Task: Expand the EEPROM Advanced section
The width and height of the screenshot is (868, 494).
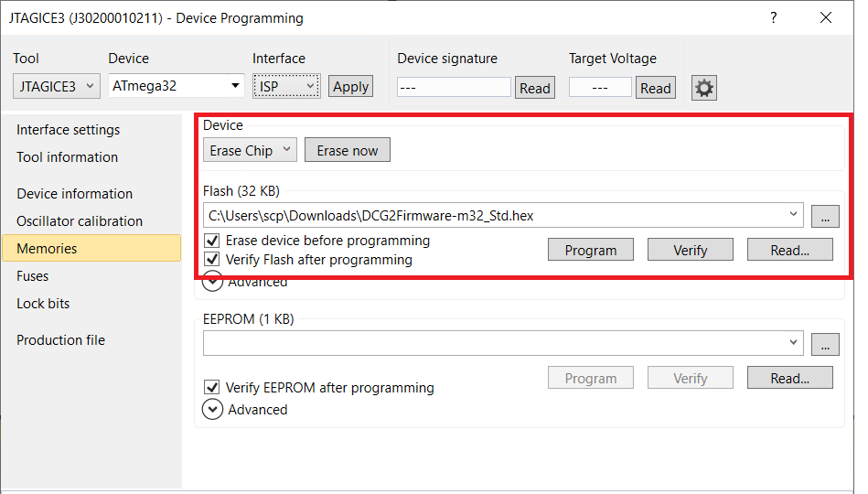Action: coord(212,410)
